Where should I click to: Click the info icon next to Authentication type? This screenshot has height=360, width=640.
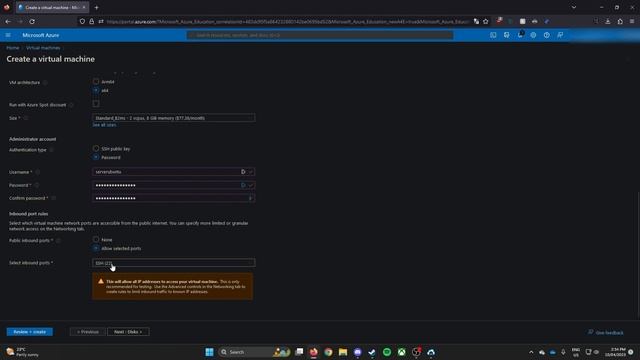coord(51,150)
